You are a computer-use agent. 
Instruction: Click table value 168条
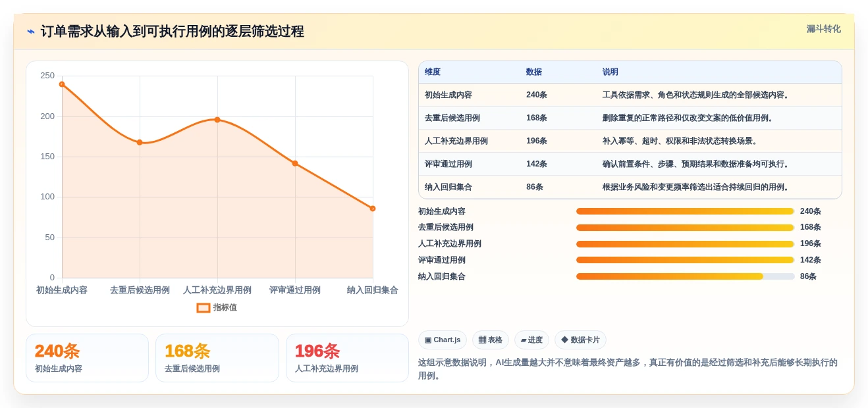[537, 118]
